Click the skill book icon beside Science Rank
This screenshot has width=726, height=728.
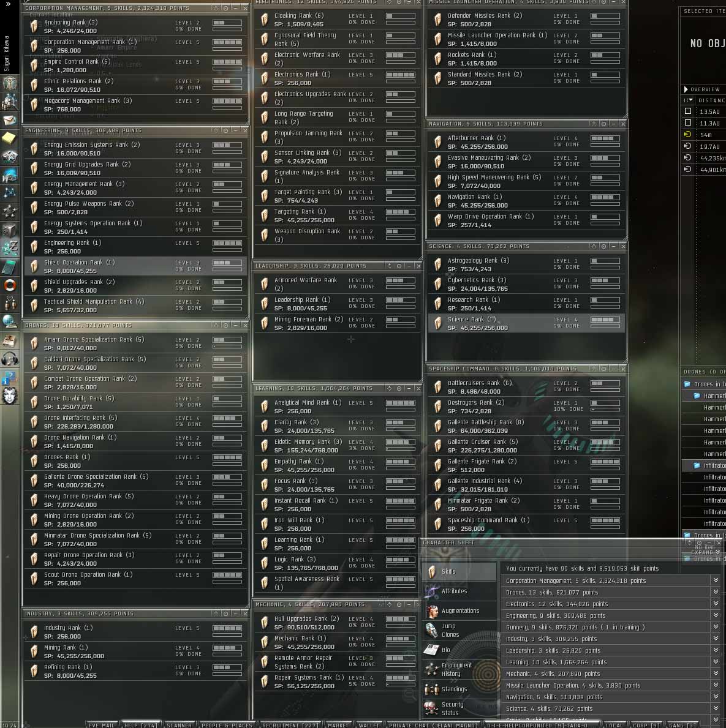click(437, 323)
